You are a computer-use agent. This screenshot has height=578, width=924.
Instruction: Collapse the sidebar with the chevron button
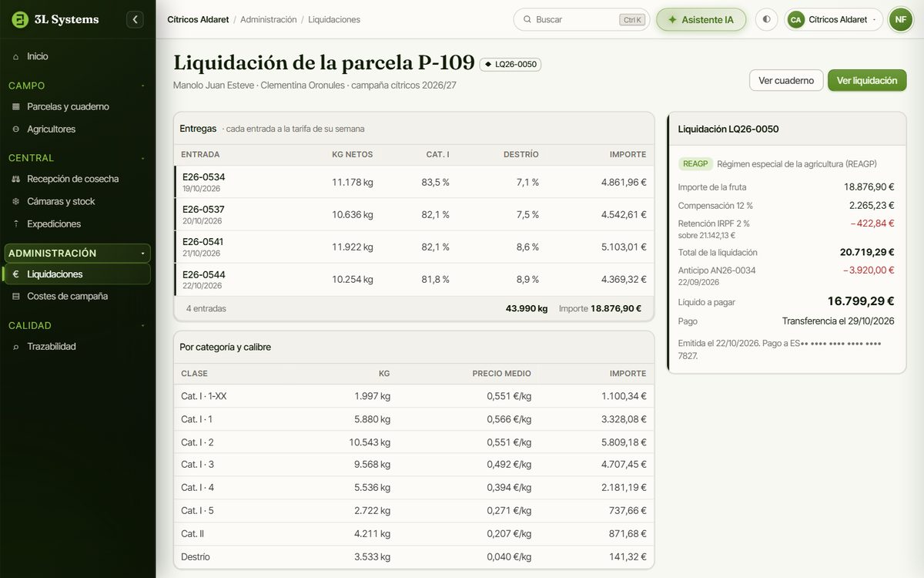pyautogui.click(x=135, y=19)
